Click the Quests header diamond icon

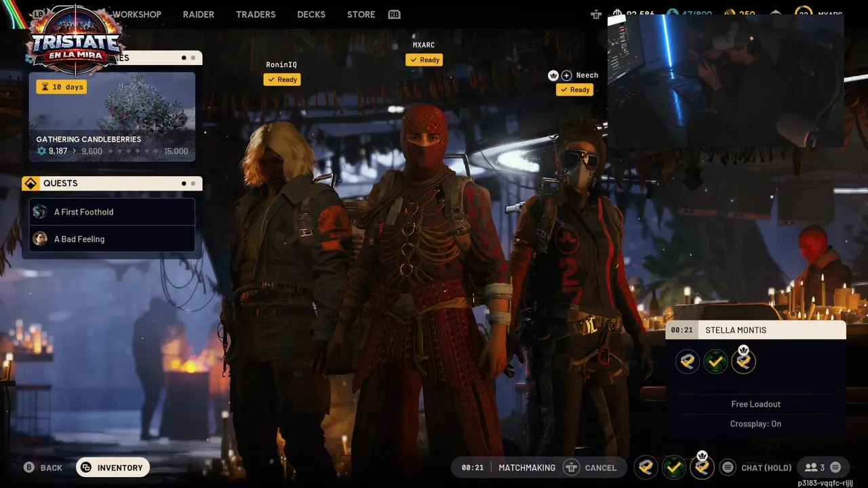(31, 184)
